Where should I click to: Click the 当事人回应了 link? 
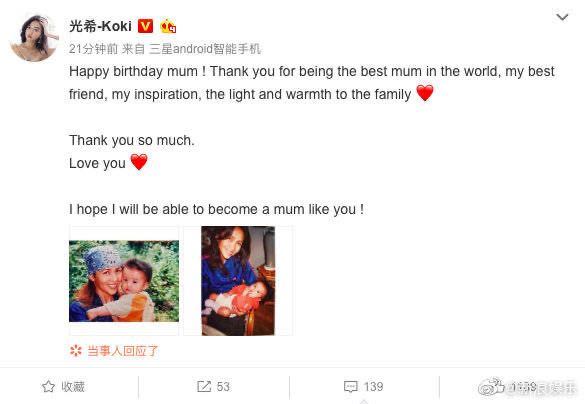pos(123,351)
